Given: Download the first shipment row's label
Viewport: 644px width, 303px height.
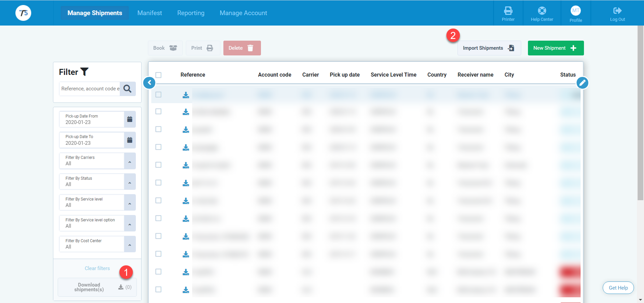Looking at the screenshot, I should pyautogui.click(x=186, y=95).
